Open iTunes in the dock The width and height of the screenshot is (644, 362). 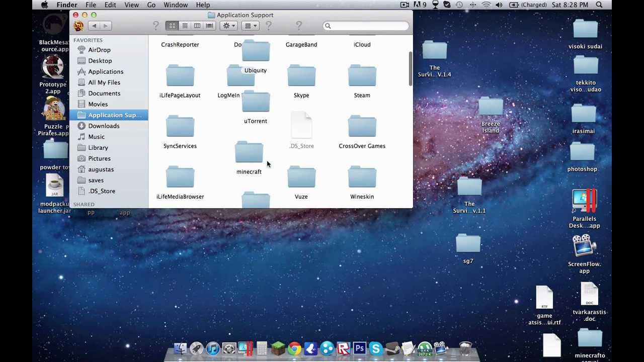(213, 348)
